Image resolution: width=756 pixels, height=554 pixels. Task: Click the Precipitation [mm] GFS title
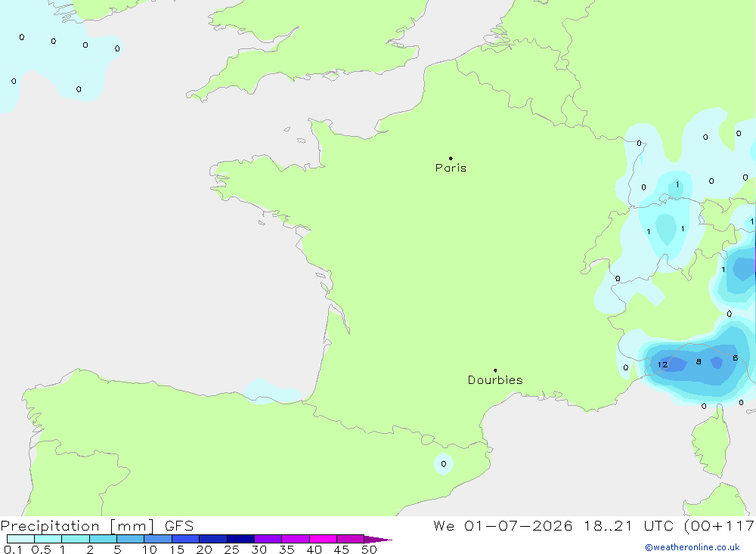click(97, 525)
